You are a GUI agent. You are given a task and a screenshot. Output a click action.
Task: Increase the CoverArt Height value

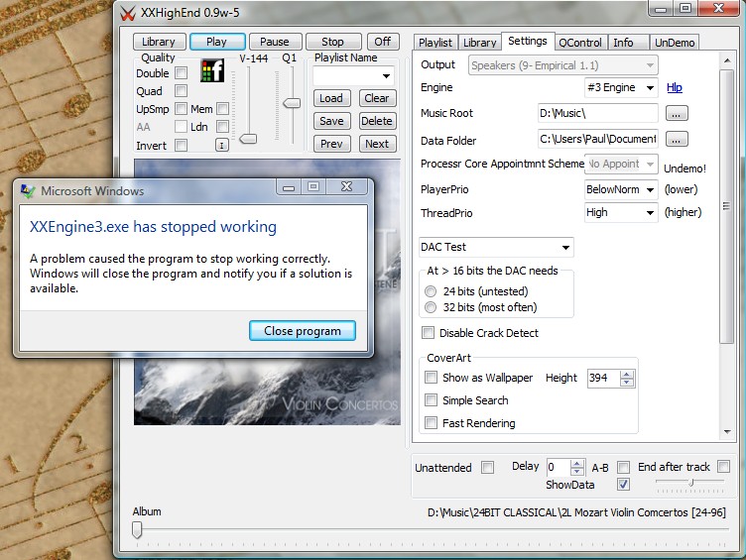point(627,375)
